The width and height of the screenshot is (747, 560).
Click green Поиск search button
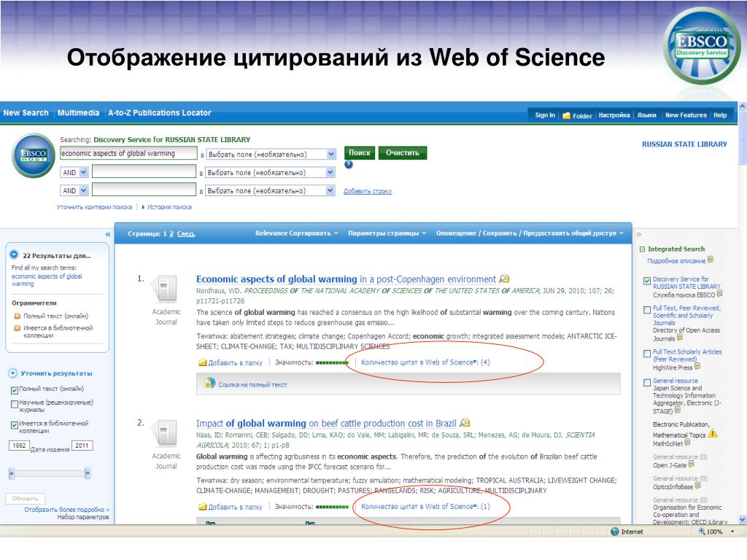pos(359,153)
